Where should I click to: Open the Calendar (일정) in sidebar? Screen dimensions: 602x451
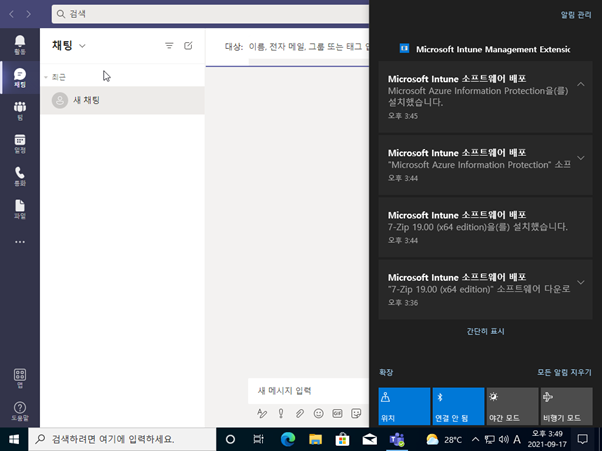[x=20, y=144]
